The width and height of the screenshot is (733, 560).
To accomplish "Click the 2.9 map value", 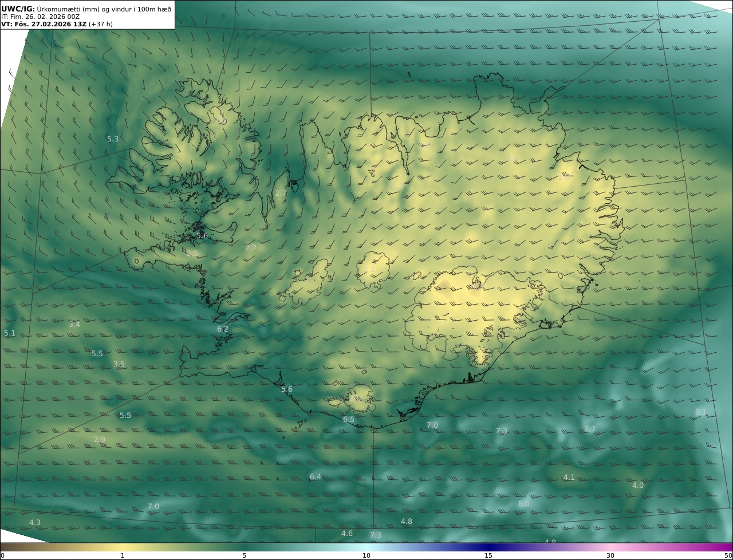I will point(100,439).
